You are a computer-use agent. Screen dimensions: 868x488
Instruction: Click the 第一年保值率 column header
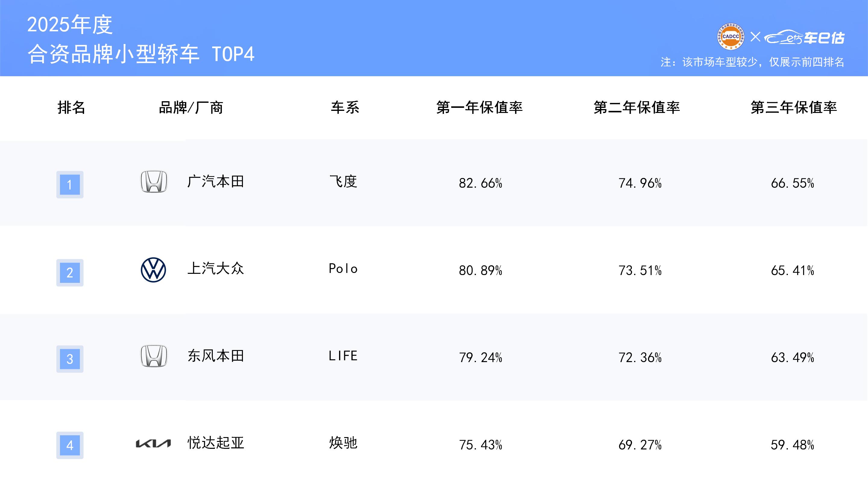tap(479, 108)
